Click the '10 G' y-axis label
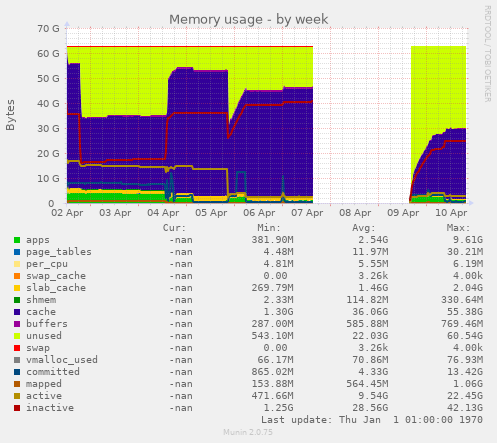The height and width of the screenshot is (443, 497). click(x=48, y=179)
